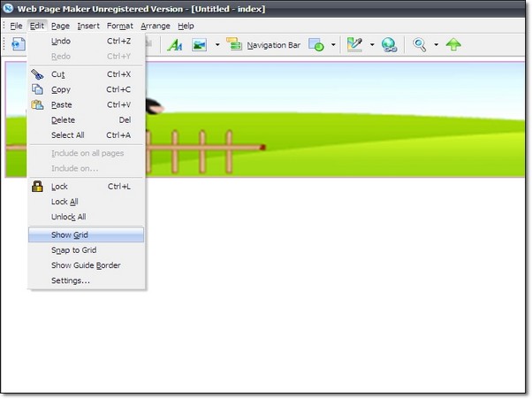Expand the dropdown arrow next to image icon

[x=217, y=45]
